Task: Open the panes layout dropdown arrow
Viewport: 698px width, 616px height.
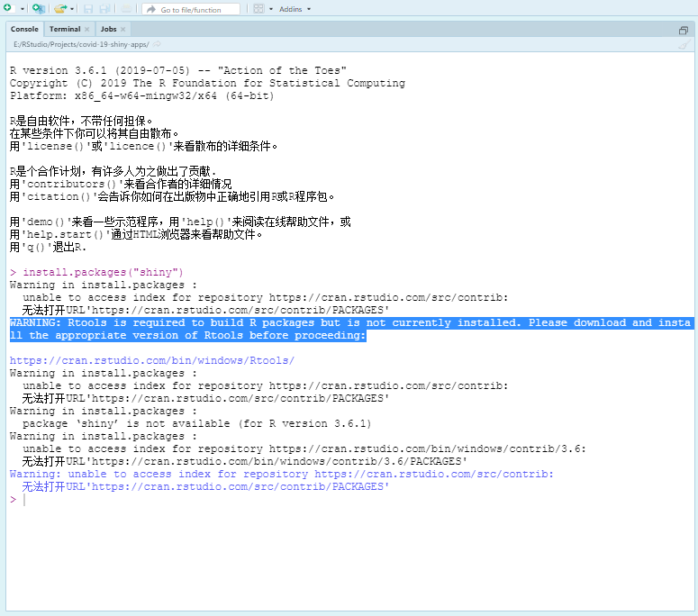Action: [271, 9]
